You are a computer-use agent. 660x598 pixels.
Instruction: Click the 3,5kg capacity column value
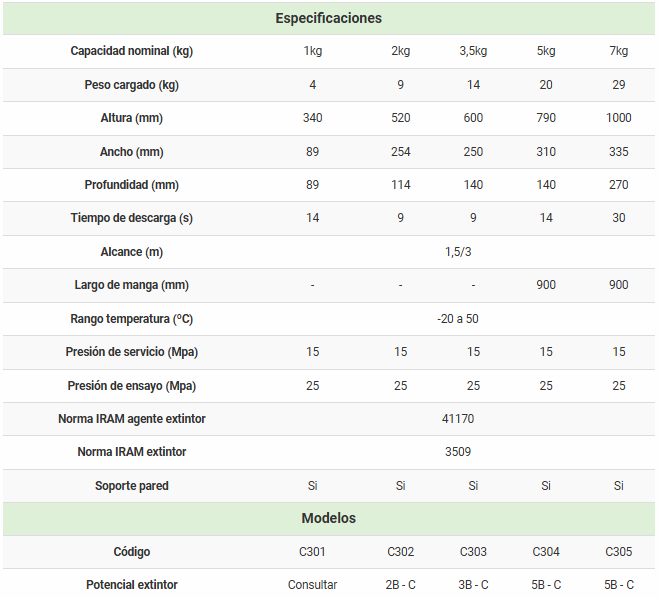coord(473,51)
